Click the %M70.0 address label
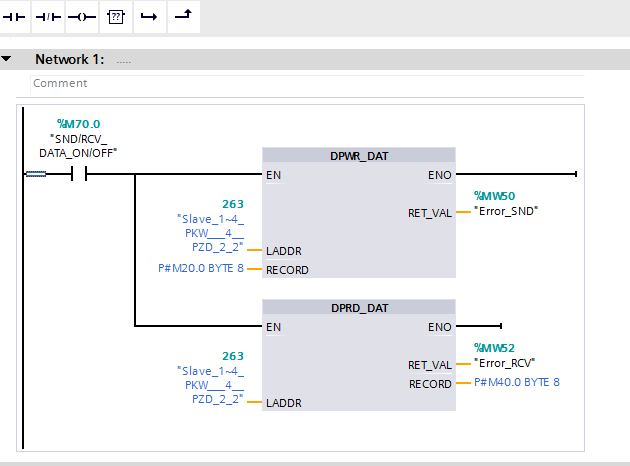This screenshot has width=630, height=466. 78,124
